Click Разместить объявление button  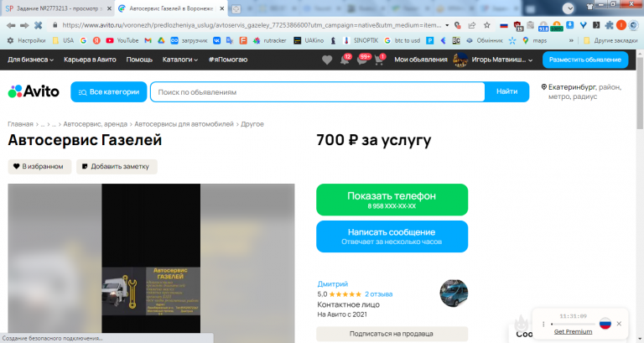pos(585,60)
